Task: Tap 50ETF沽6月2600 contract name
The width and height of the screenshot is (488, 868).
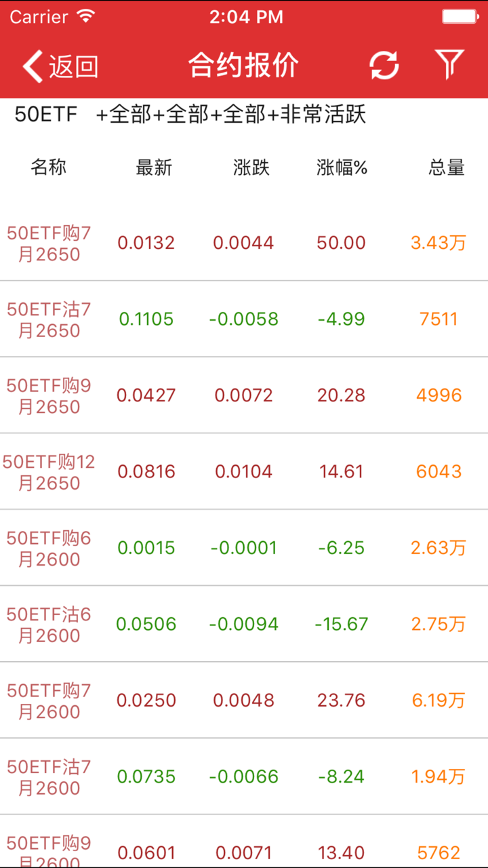Action: (x=49, y=624)
